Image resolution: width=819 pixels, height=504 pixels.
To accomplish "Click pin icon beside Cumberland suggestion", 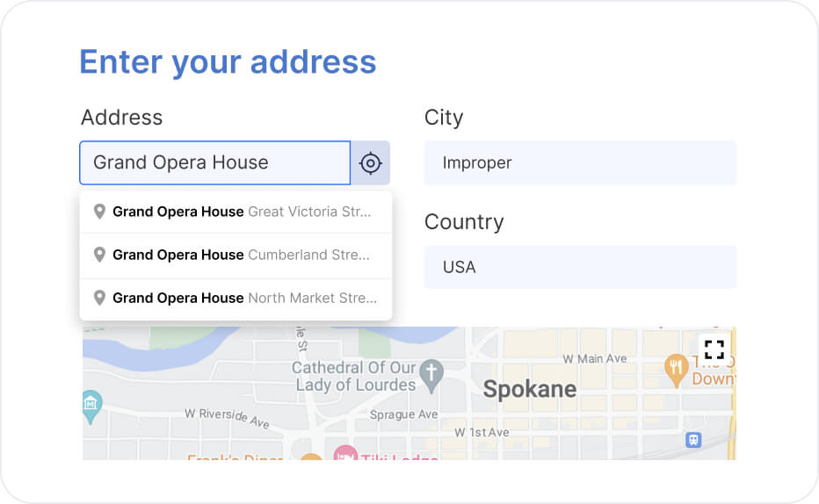I will [99, 255].
